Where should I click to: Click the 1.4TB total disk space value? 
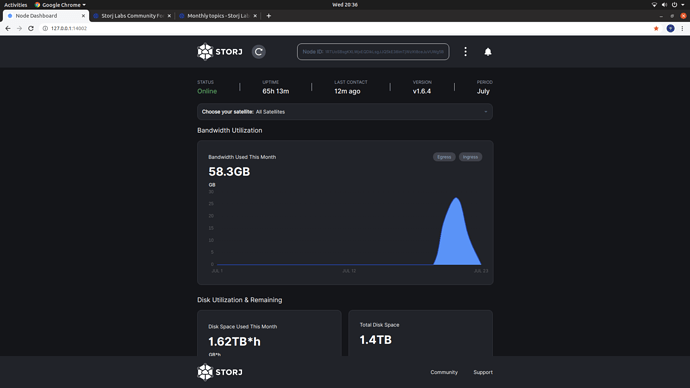click(x=375, y=340)
